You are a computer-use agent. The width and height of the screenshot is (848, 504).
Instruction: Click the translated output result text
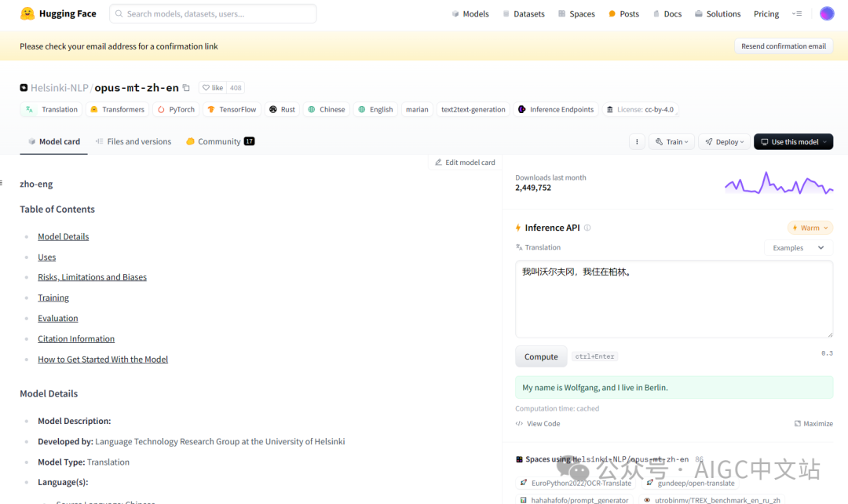pyautogui.click(x=595, y=387)
